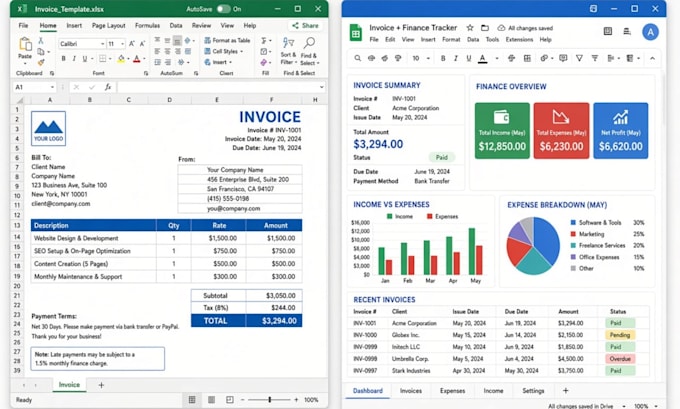Expand the Excel formula bar chevron
This screenshot has width=680, height=409.
tap(321, 87)
